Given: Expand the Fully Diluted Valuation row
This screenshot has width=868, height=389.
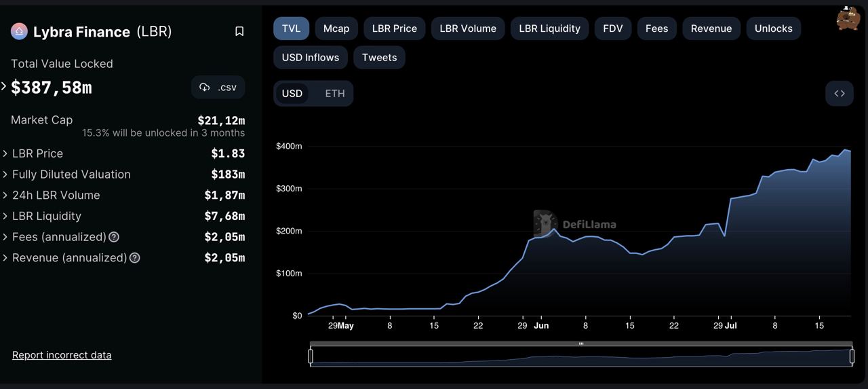Looking at the screenshot, I should point(5,174).
